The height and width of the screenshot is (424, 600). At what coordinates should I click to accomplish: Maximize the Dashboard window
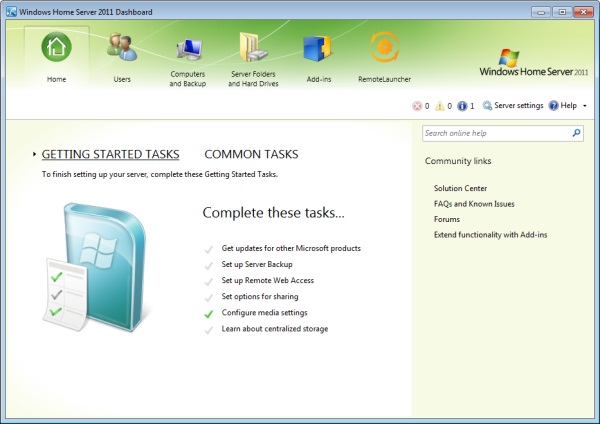coord(562,12)
